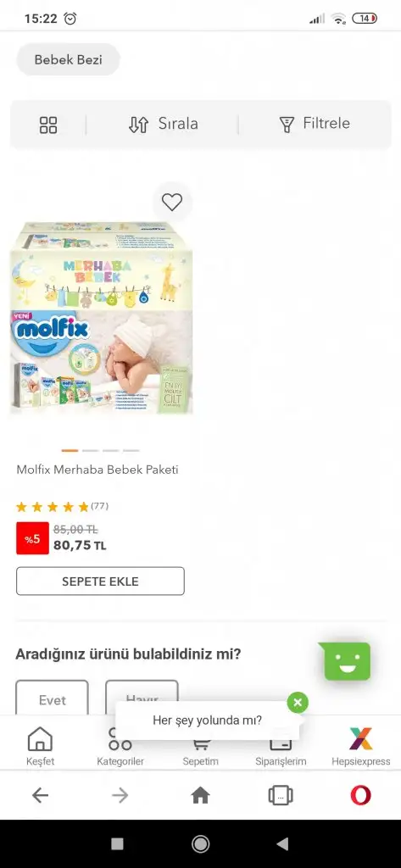Open the Molfix Merhaba Bebek product image
401x868 pixels.
(x=101, y=318)
